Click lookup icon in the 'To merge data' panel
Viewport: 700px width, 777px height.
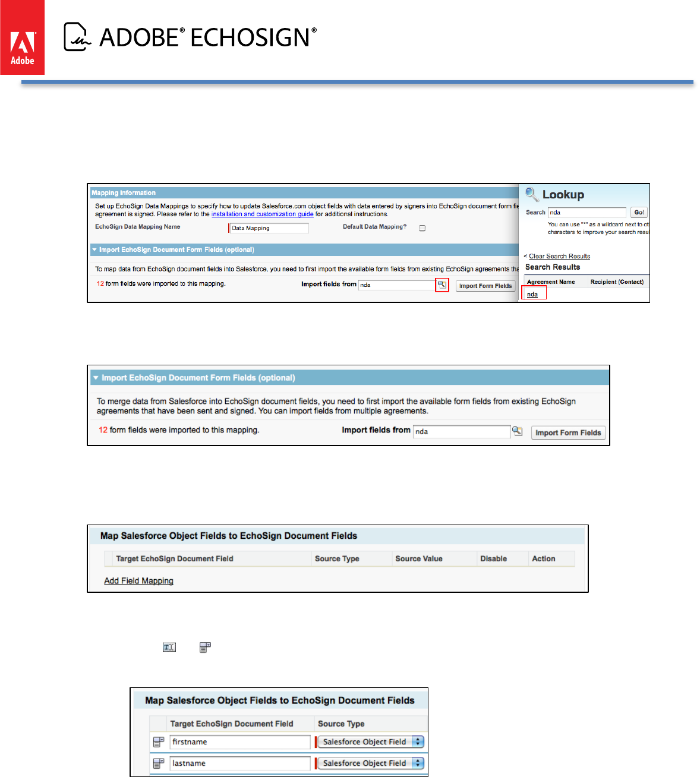click(518, 431)
